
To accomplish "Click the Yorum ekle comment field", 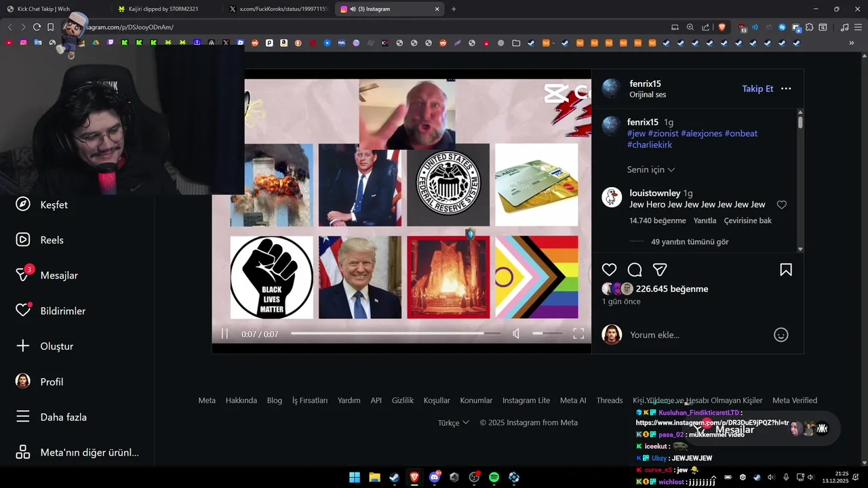I will 698,335.
